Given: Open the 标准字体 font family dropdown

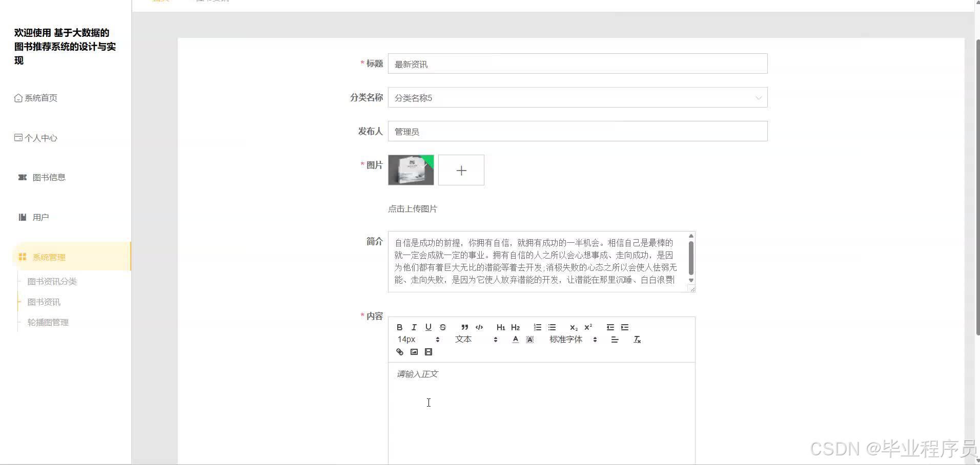Looking at the screenshot, I should (566, 339).
